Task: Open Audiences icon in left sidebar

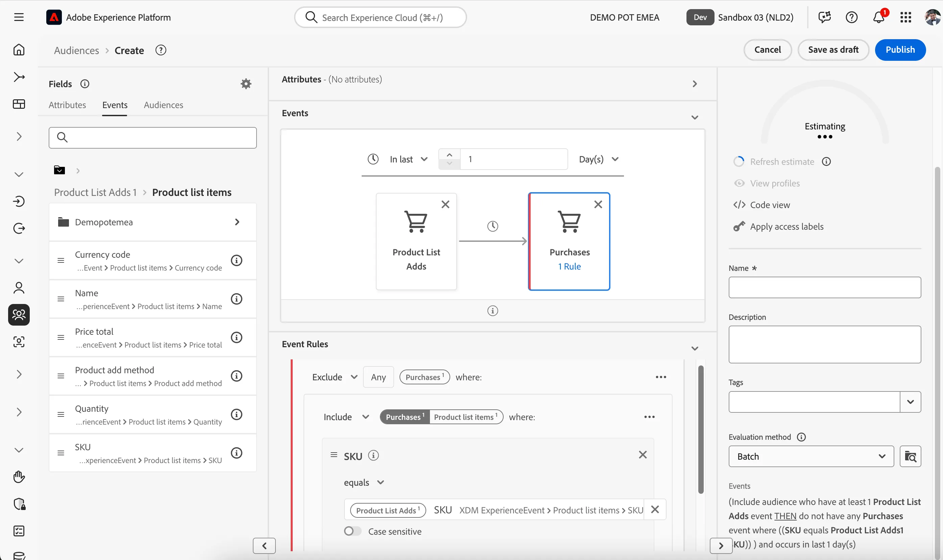Action: pyautogui.click(x=19, y=315)
